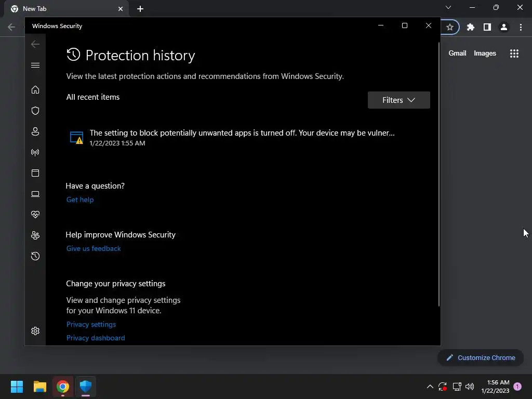The image size is (532, 399).
Task: Click the sync tray icon with red dot
Action: [443, 387]
